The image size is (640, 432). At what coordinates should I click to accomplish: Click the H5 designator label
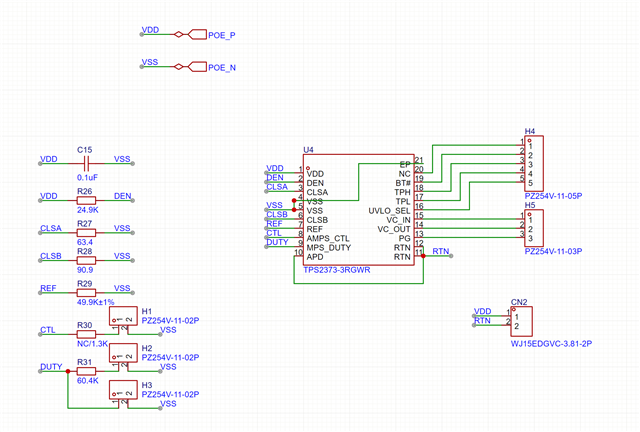pos(530,205)
